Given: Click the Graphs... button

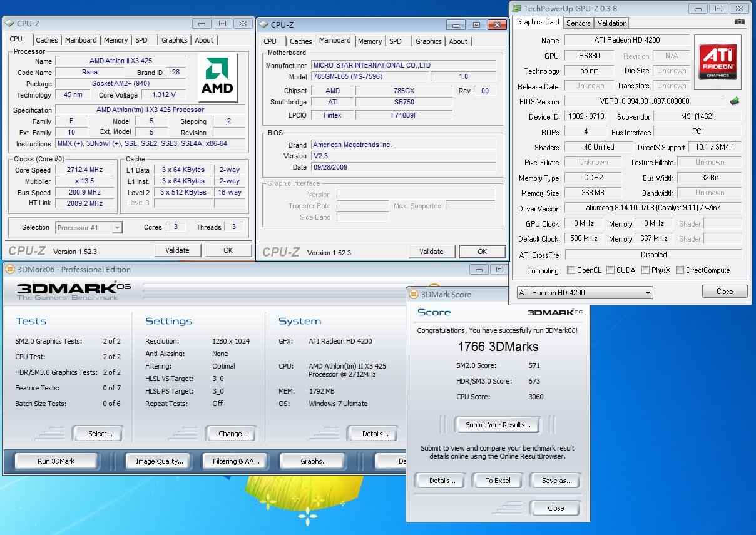Looking at the screenshot, I should click(x=314, y=461).
